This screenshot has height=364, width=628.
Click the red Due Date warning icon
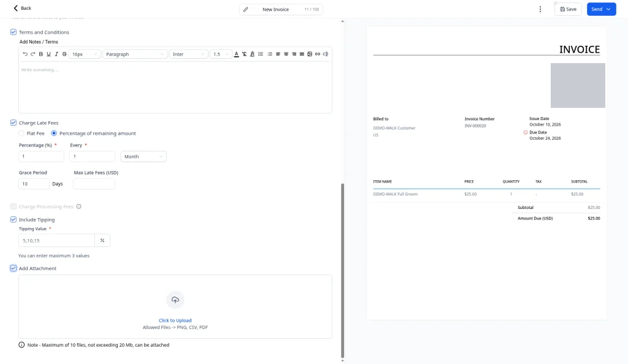526,132
